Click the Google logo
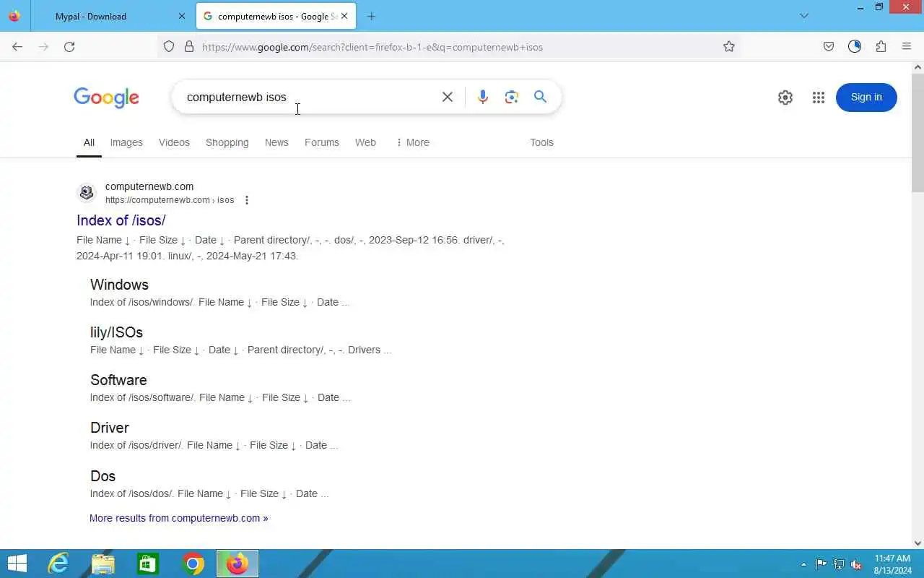Screen dimensions: 924x578 106,98
